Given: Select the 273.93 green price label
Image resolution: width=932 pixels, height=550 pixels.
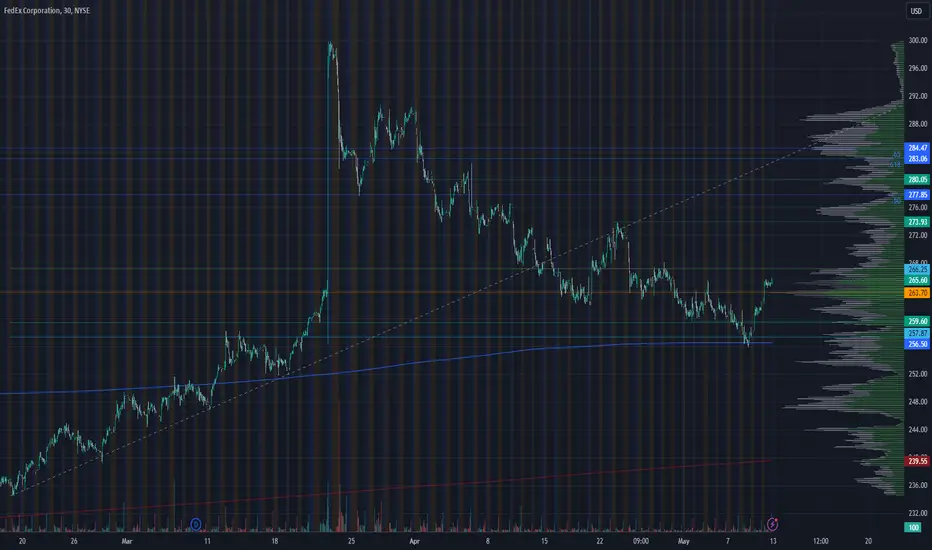Looking at the screenshot, I should 917,222.
